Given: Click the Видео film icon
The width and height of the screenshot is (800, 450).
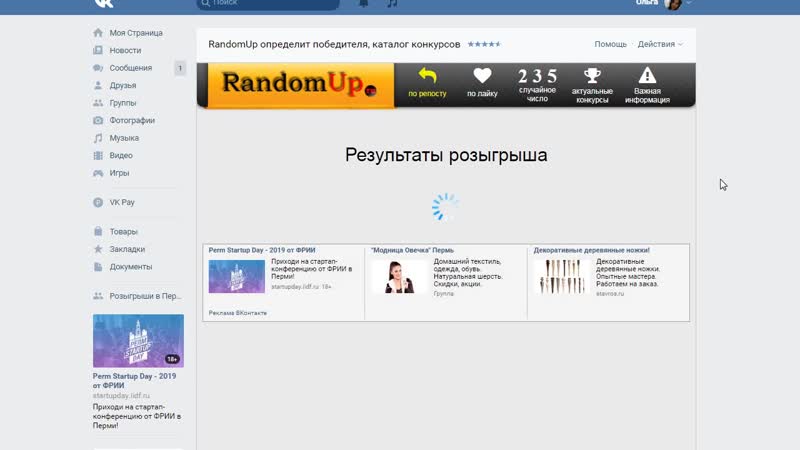Looking at the screenshot, I should 98,155.
